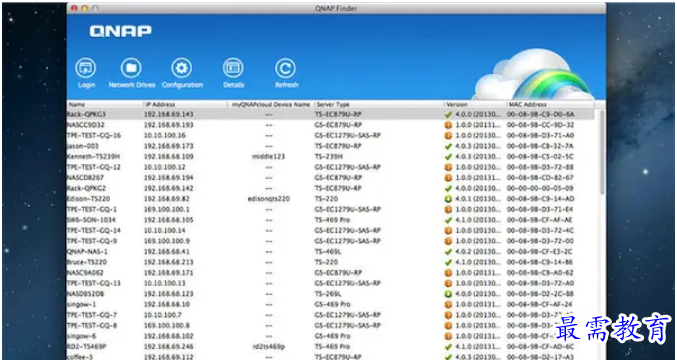Screen dimensions: 677x360
Task: Click the QNAP Finder window title bar
Action: [336, 8]
